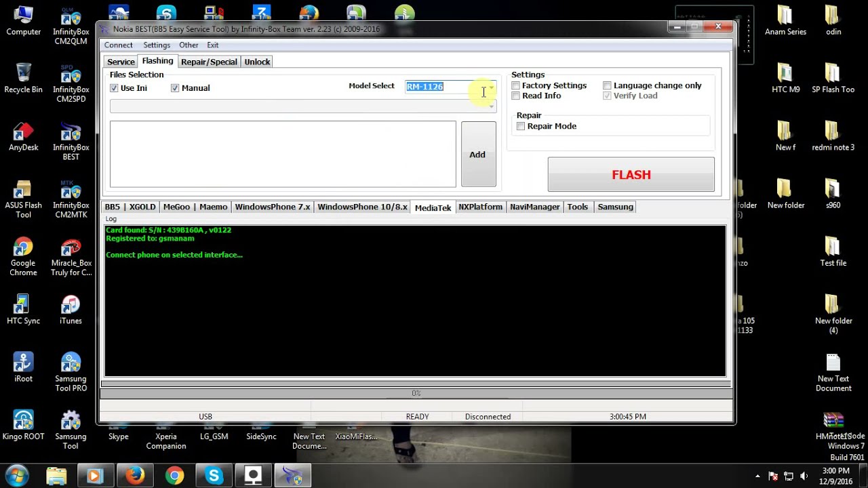The image size is (868, 488).
Task: Enable the Factory Settings checkbox
Action: tap(516, 85)
